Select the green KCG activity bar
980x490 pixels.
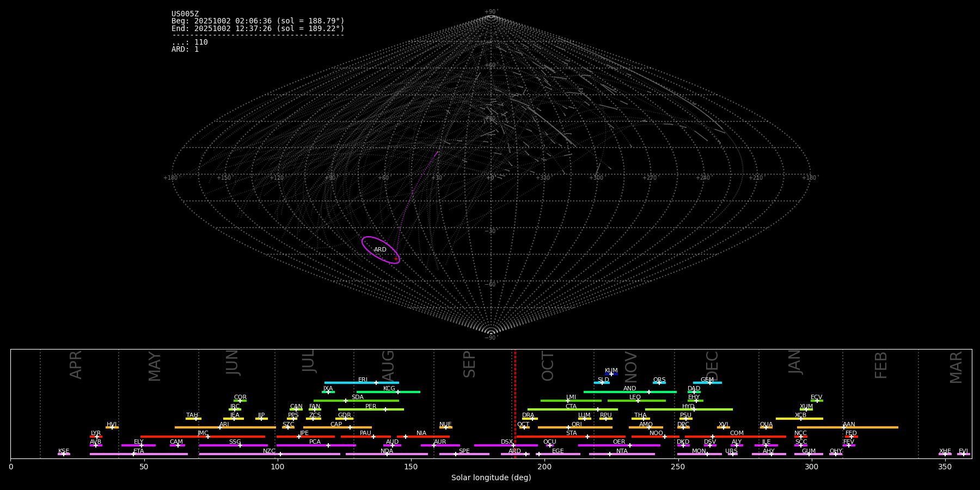tap(388, 392)
